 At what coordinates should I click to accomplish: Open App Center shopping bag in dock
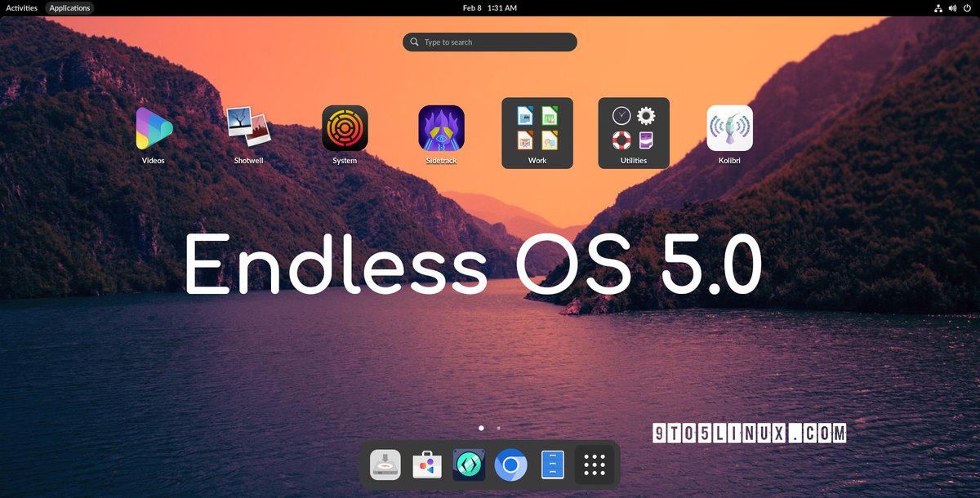(427, 465)
